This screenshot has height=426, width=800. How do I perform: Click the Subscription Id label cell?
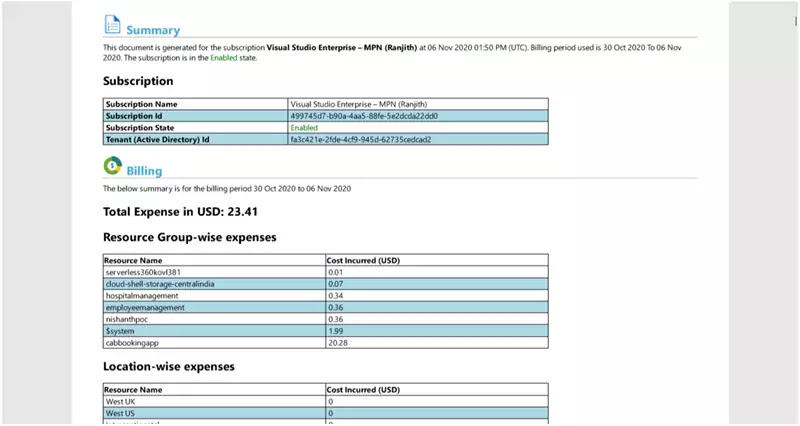[x=195, y=116]
